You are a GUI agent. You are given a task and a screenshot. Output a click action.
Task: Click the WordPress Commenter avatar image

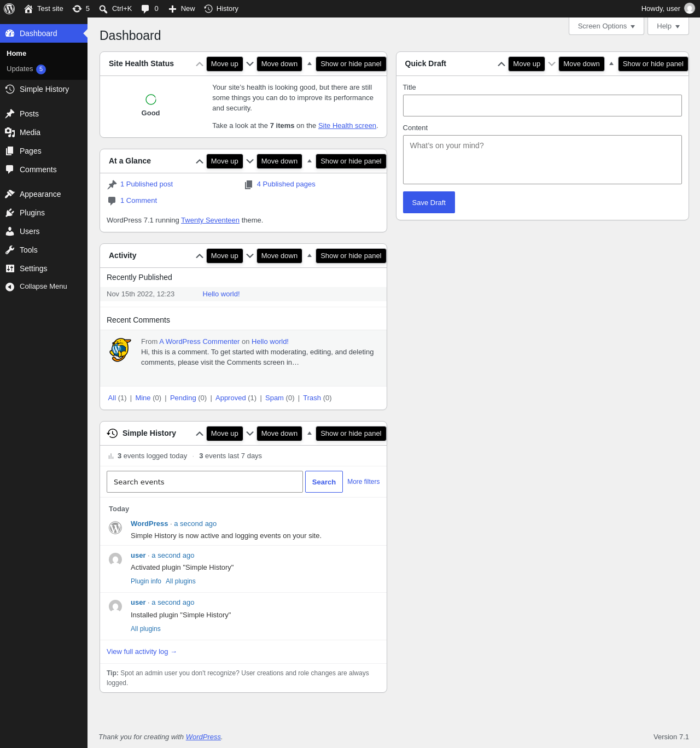click(120, 350)
